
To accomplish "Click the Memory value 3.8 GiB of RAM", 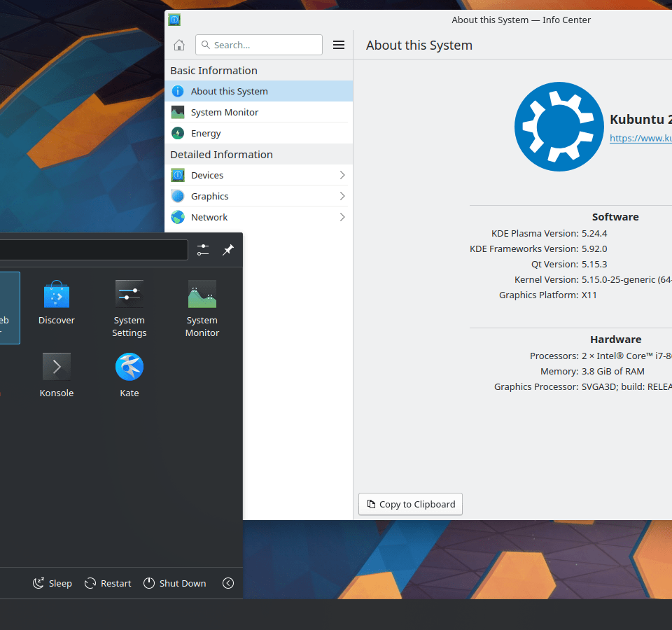I will click(x=613, y=372).
